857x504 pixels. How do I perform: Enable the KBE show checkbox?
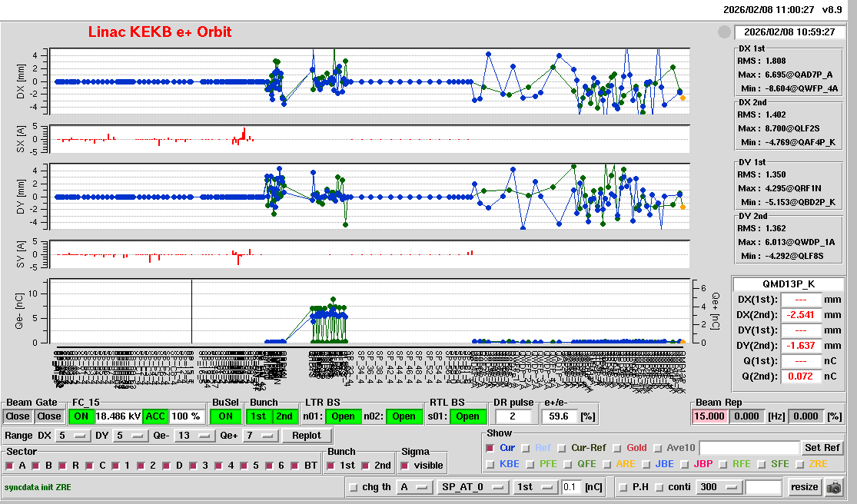(490, 464)
